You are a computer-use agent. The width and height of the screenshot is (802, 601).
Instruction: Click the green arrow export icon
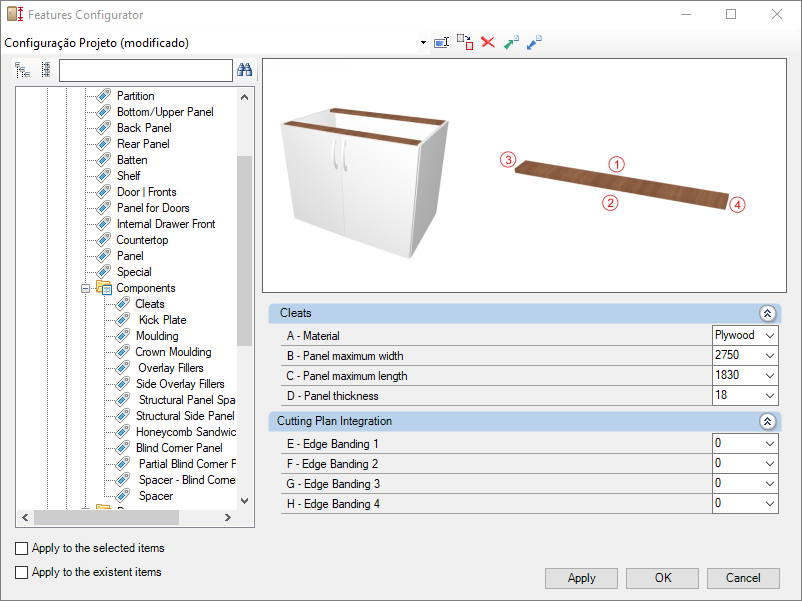pos(511,42)
